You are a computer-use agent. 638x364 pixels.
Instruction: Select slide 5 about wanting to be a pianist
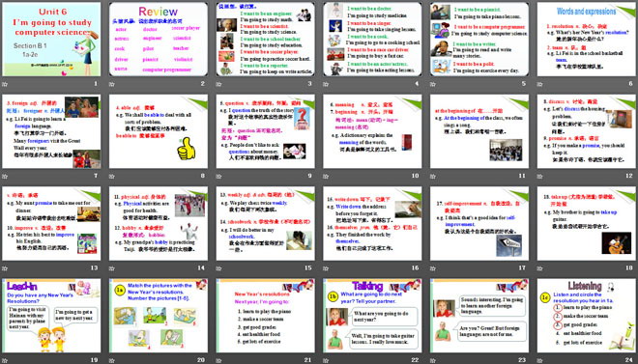[479, 39]
